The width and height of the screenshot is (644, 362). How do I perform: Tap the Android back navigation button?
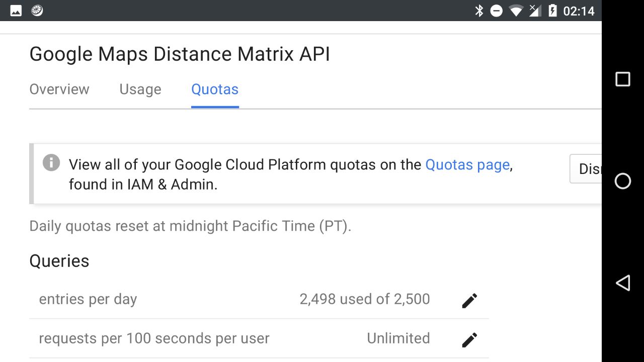coord(622,283)
